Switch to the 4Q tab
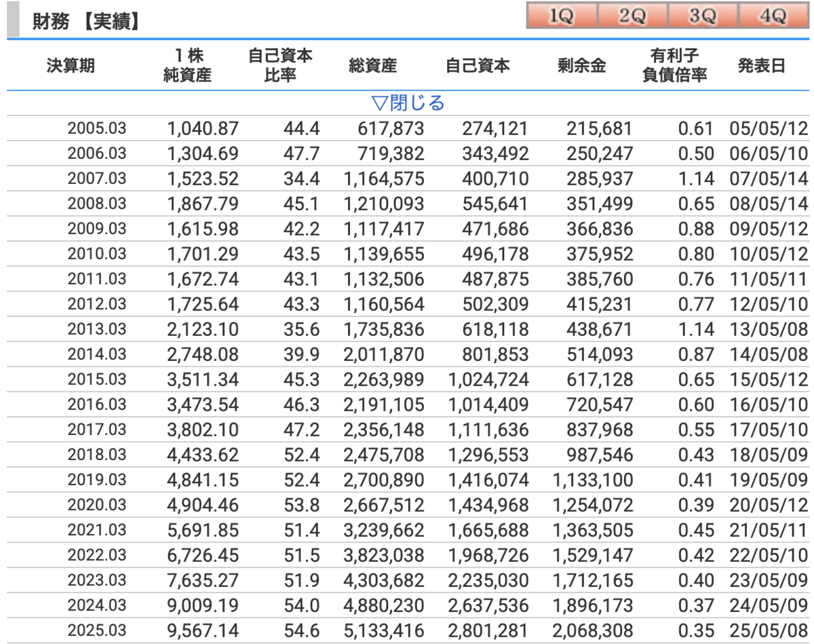Image resolution: width=814 pixels, height=644 pixels. (x=773, y=16)
